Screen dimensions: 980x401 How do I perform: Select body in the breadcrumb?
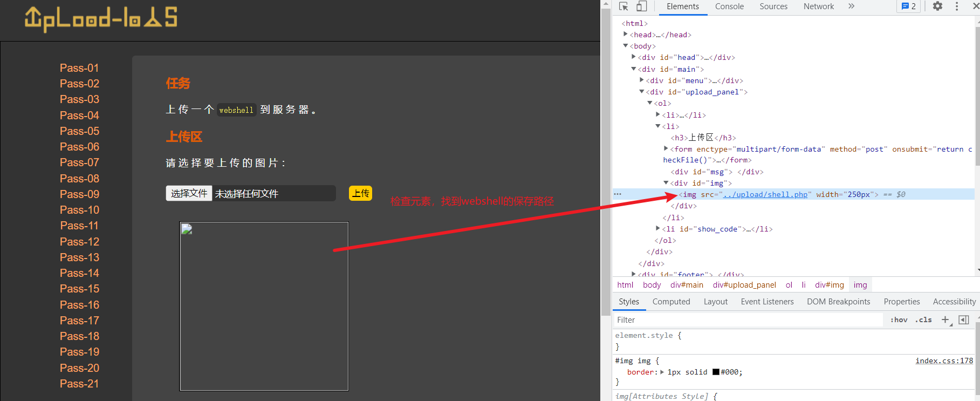(x=652, y=285)
